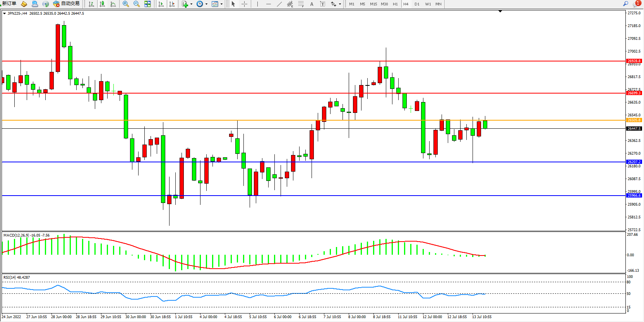Viewport: 644px width, 322px height.
Task: Expand the indicators list dropdown arrow
Action: click(x=191, y=4)
